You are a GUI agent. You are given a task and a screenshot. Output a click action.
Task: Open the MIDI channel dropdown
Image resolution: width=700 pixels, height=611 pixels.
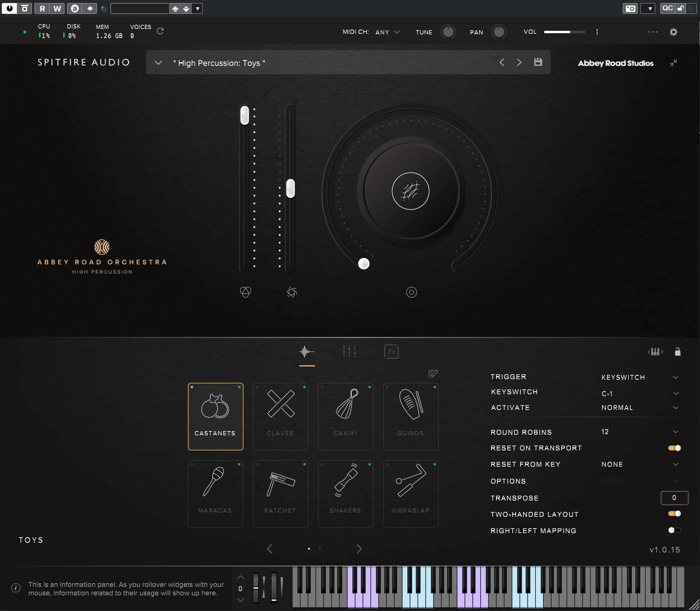tap(387, 32)
